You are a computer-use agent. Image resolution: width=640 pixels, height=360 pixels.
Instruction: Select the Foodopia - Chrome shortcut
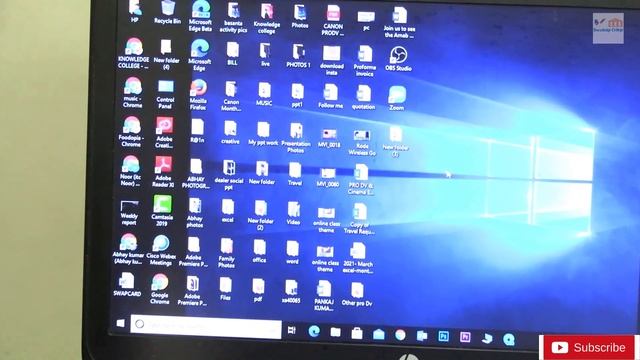tap(131, 132)
